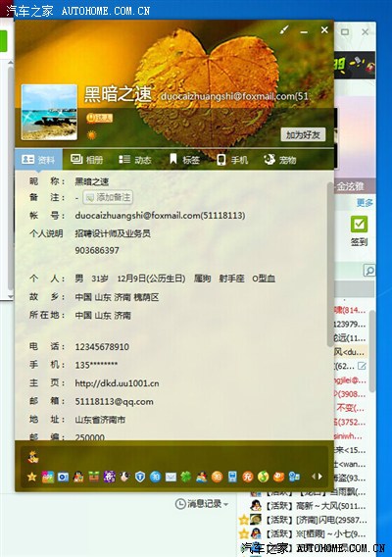Click the skin-change paintbrush icon in profile window

(284, 29)
